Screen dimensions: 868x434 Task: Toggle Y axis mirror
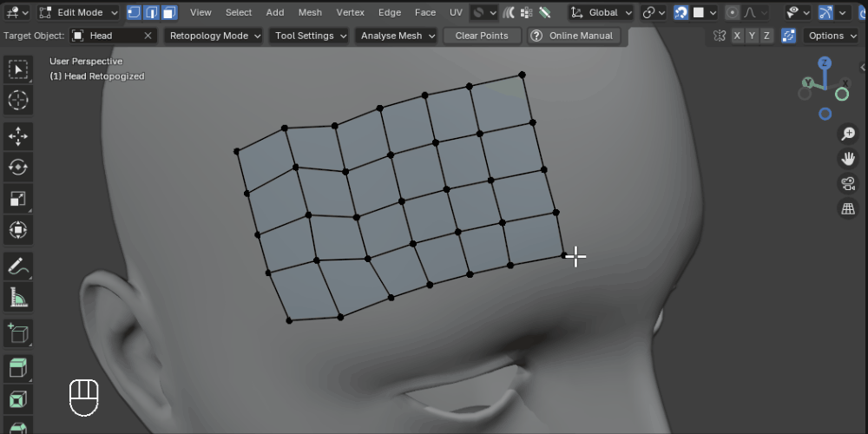752,36
